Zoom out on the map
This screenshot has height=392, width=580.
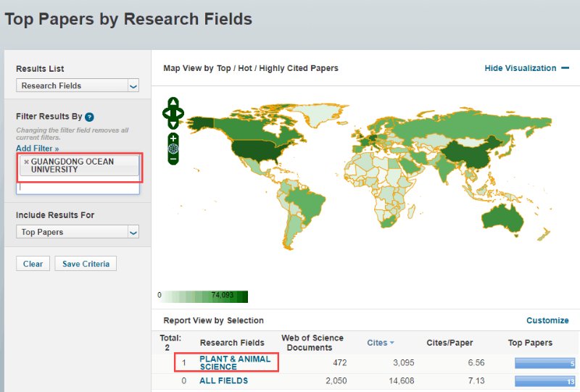pyautogui.click(x=173, y=159)
